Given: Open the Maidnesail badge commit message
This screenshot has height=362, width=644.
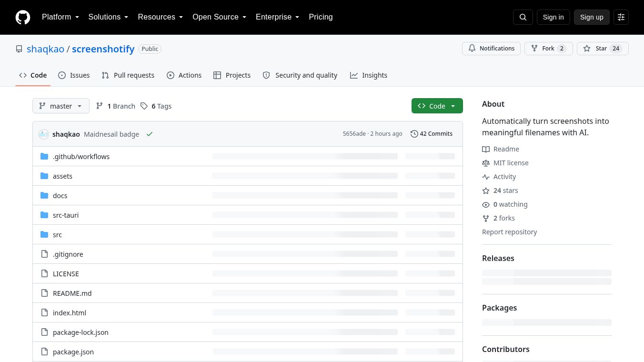Looking at the screenshot, I should [111, 134].
